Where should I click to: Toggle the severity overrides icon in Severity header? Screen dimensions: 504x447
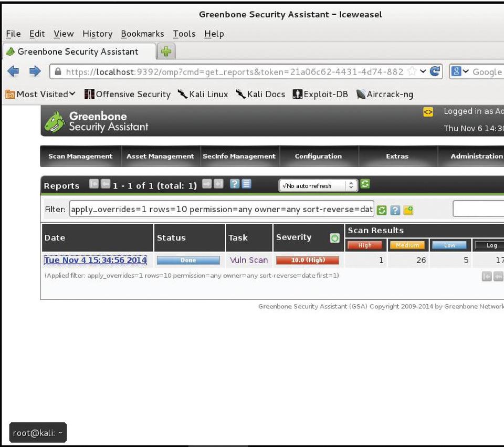tap(334, 238)
